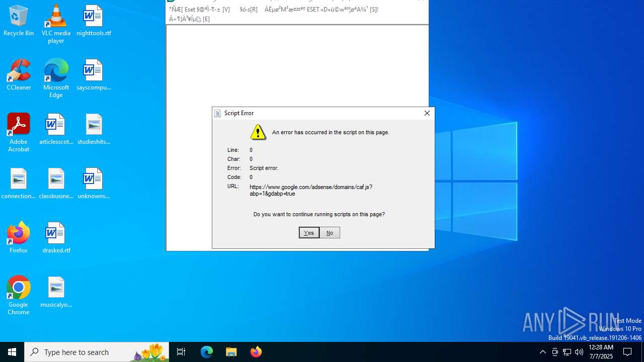
Task: Select the drasked.rtf desktop file
Action: pyautogui.click(x=56, y=238)
